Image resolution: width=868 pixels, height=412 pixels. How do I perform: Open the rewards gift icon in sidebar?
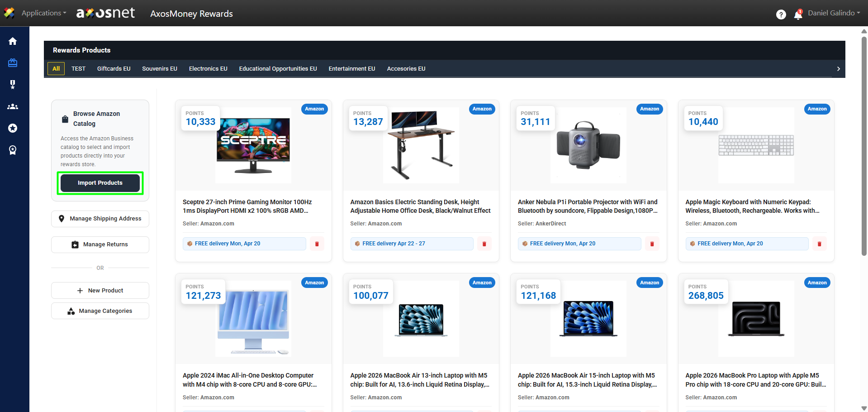click(x=13, y=63)
